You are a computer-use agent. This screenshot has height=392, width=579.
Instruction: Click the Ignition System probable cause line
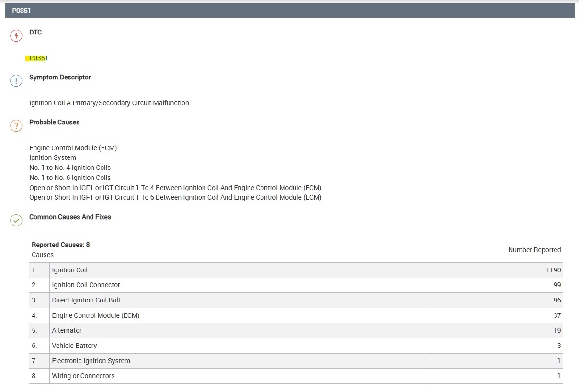point(53,157)
